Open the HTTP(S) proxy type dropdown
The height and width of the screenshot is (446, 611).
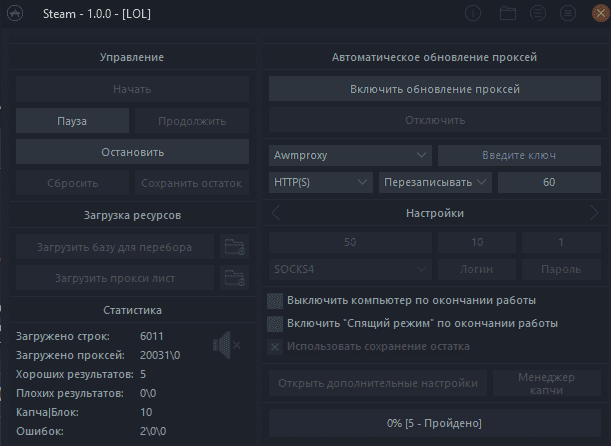320,182
